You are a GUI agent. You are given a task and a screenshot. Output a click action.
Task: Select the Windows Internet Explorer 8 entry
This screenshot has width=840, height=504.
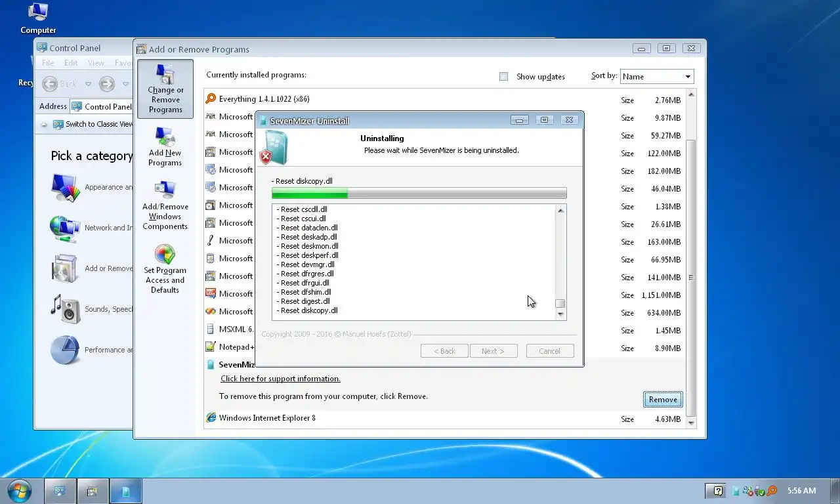click(444, 418)
